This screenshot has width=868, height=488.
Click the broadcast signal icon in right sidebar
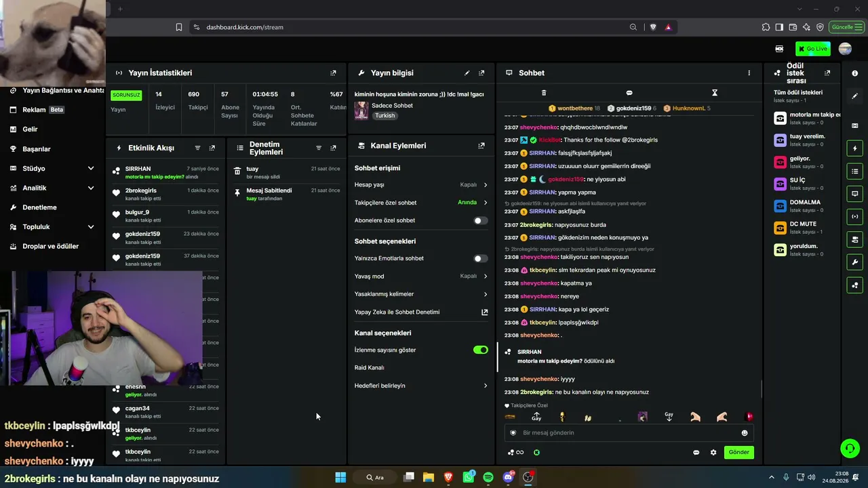855,217
